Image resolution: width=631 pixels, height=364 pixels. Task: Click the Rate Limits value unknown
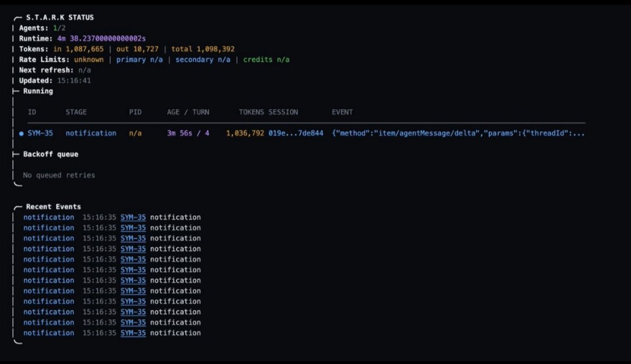click(x=89, y=59)
